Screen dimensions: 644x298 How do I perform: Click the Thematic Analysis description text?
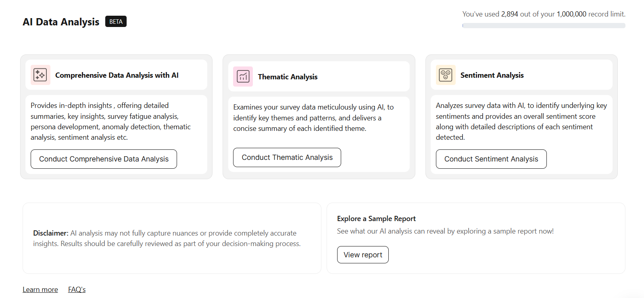tap(313, 118)
